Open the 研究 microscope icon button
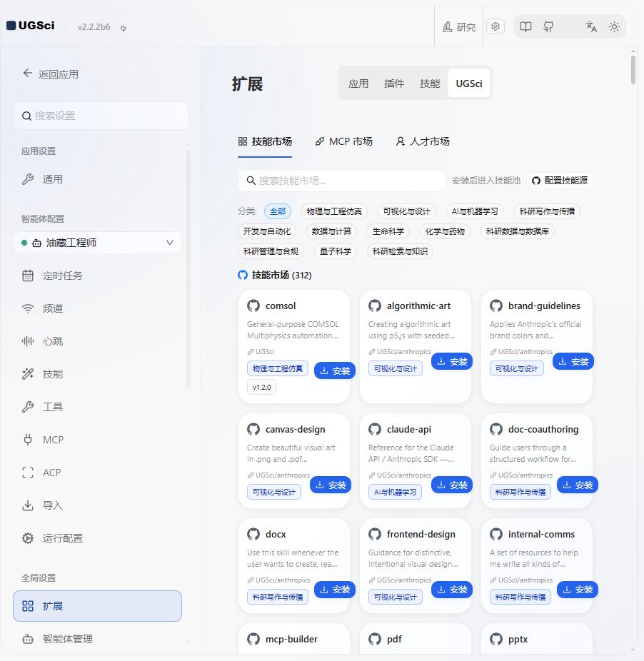 (x=459, y=27)
